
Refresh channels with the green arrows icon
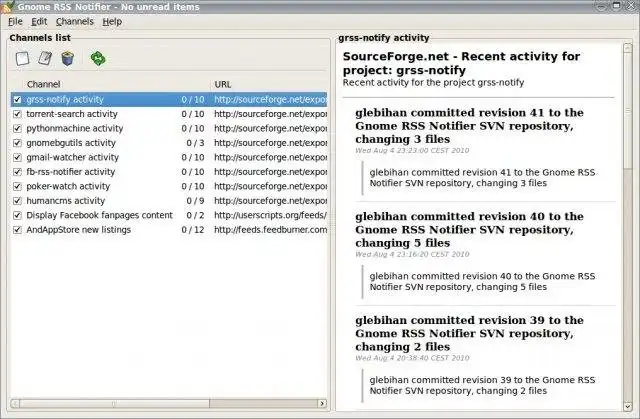[x=98, y=58]
